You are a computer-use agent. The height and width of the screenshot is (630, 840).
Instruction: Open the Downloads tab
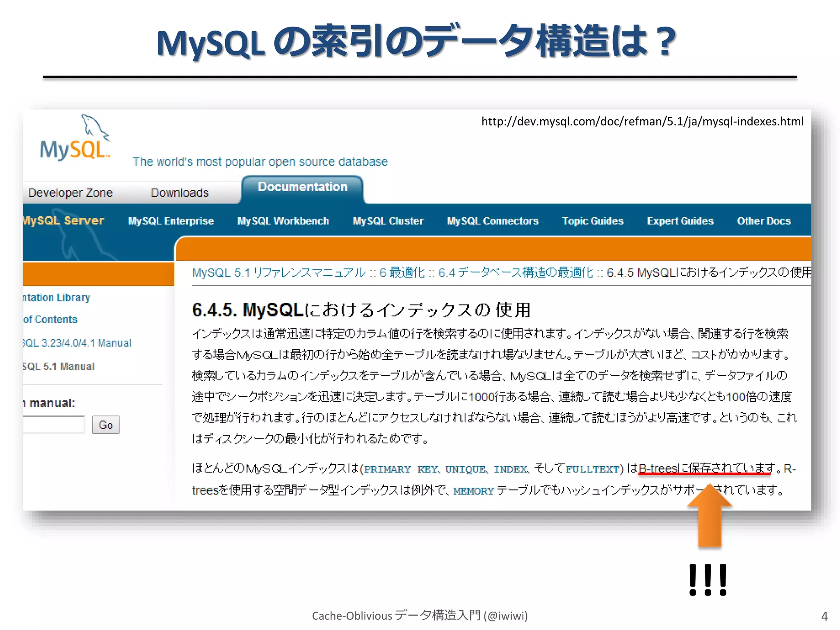(x=180, y=193)
